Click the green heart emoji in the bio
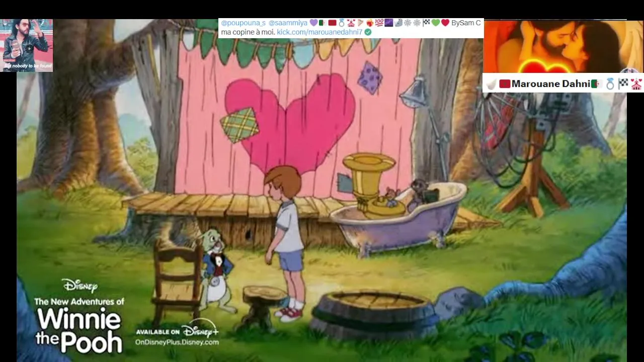Image resolution: width=644 pixels, height=362 pixels. [436, 23]
